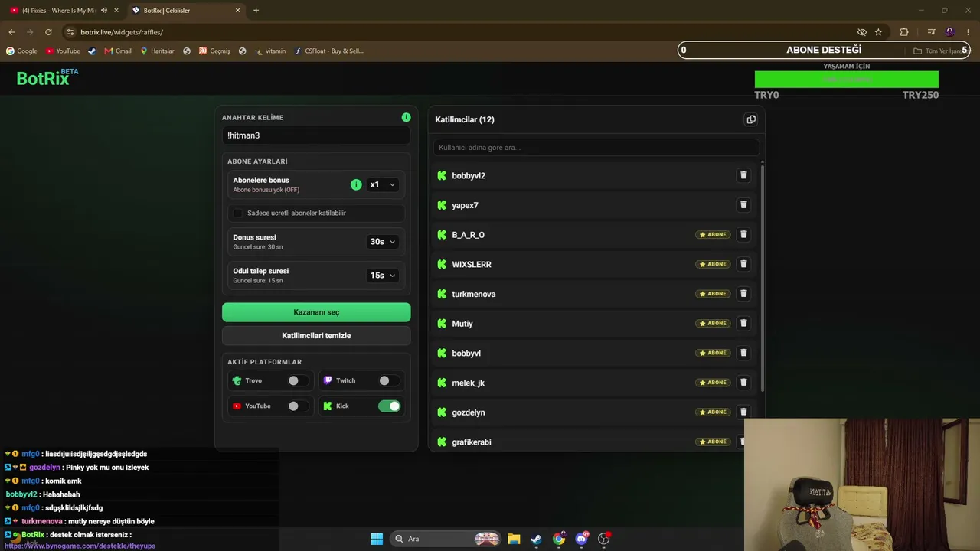980x551 pixels.
Task: Go back using the browser back arrow
Action: coord(11,32)
